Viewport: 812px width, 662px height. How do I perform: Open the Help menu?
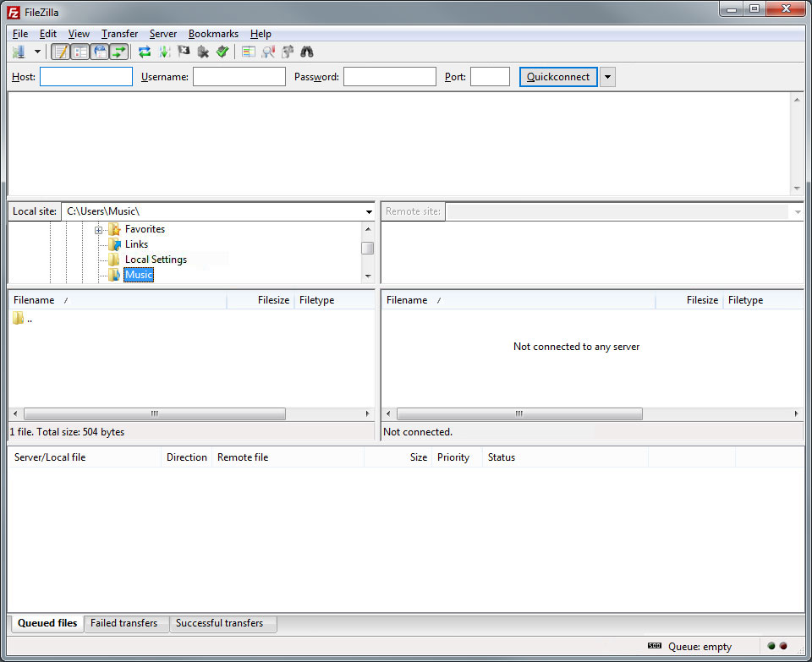(x=261, y=34)
